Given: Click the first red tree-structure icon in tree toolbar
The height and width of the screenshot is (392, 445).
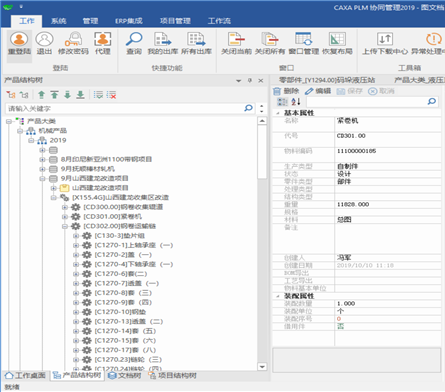Looking at the screenshot, I should coord(11,95).
